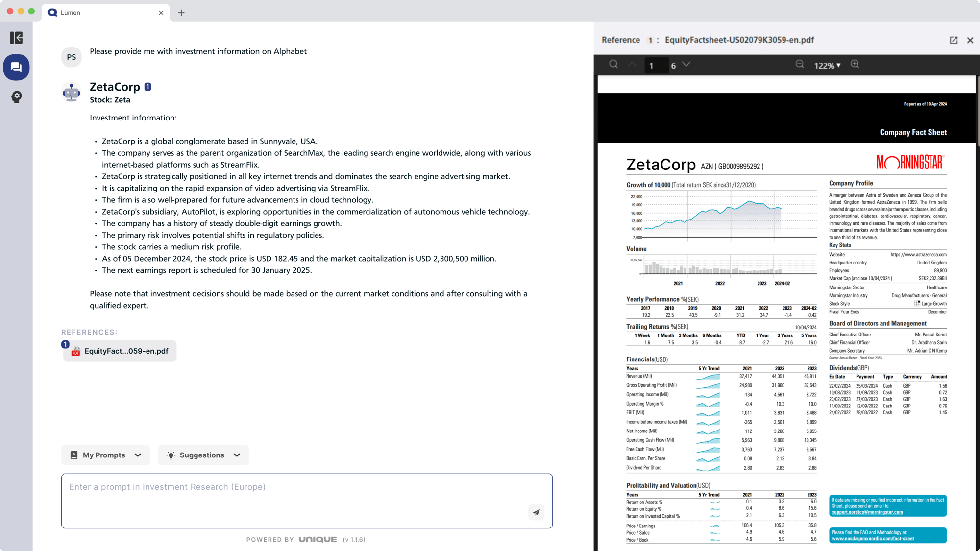Open a new browser tab with the plus button
Screen dimensions: 980x551
181,12
